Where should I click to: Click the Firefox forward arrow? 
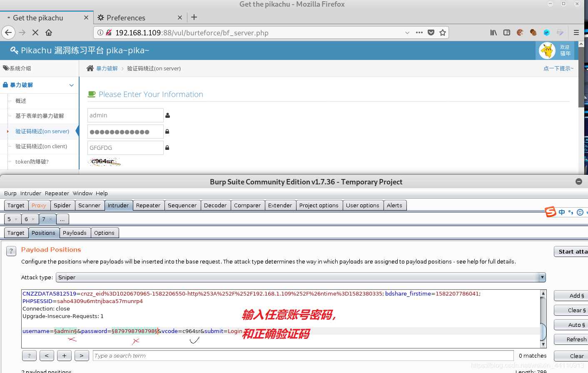(22, 32)
